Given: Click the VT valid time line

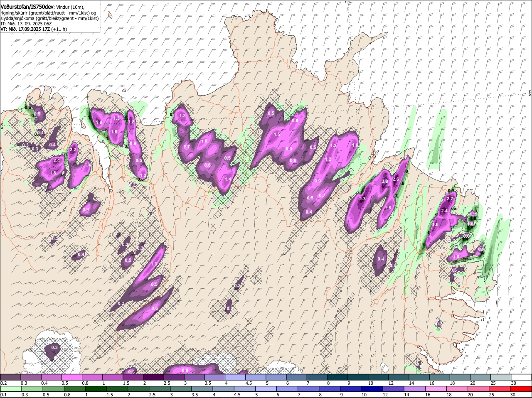Looking at the screenshot, I should (33, 29).
